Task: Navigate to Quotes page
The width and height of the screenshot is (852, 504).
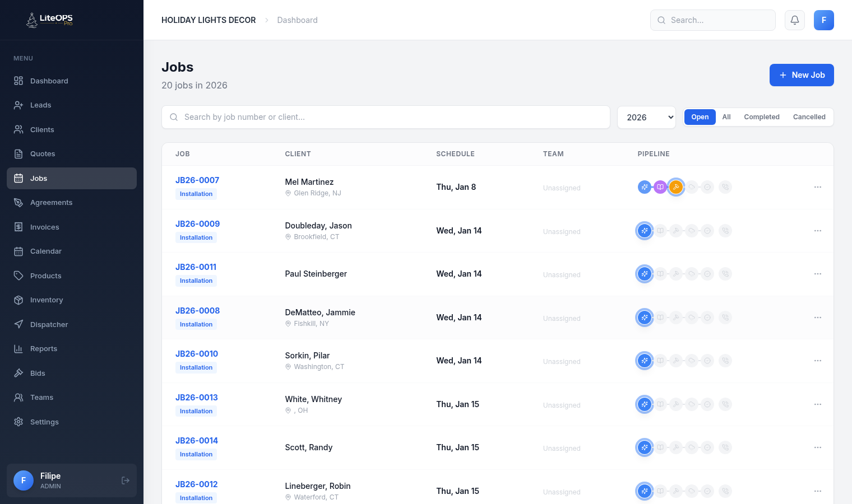Action: [x=72, y=154]
